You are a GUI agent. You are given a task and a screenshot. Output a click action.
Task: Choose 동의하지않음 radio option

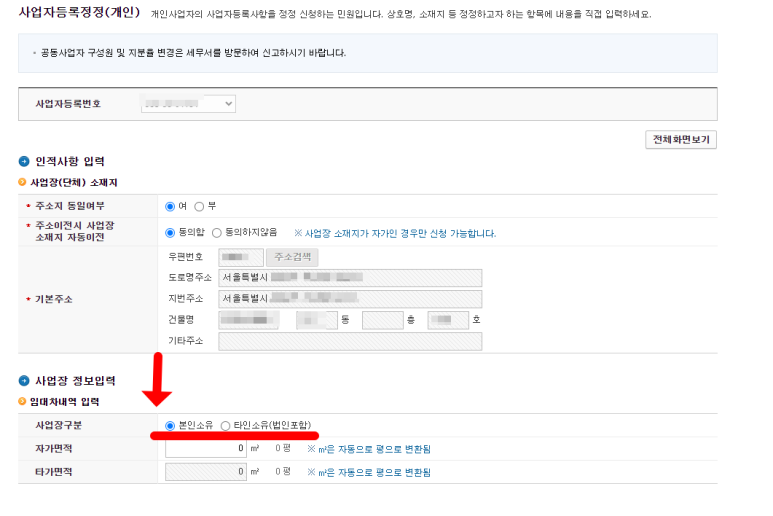point(216,233)
